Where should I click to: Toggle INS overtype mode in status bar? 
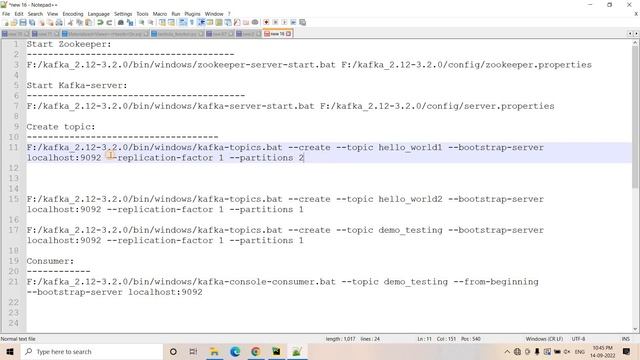(x=625, y=339)
